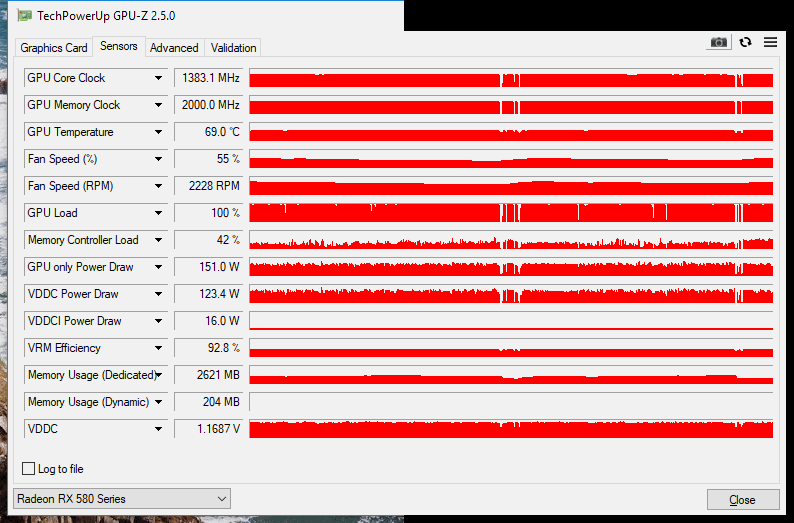
Task: Click the VRM Efficiency history graph
Action: (511, 348)
